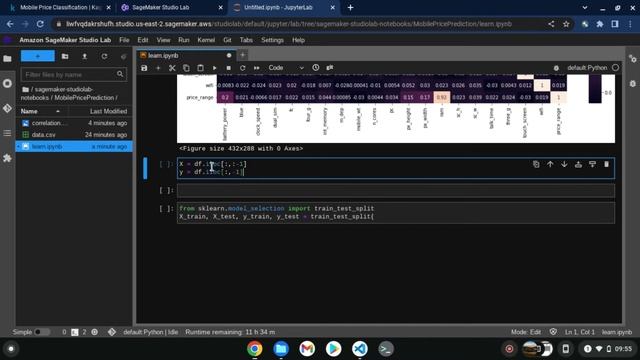The image size is (640, 360).
Task: Click the train_test_split code cell
Action: (396, 213)
